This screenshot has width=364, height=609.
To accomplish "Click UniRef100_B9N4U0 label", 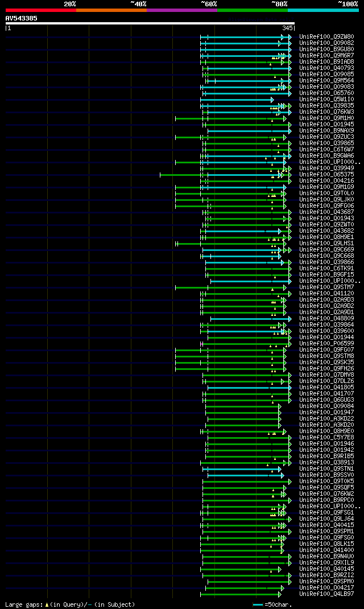I will click(326, 557).
